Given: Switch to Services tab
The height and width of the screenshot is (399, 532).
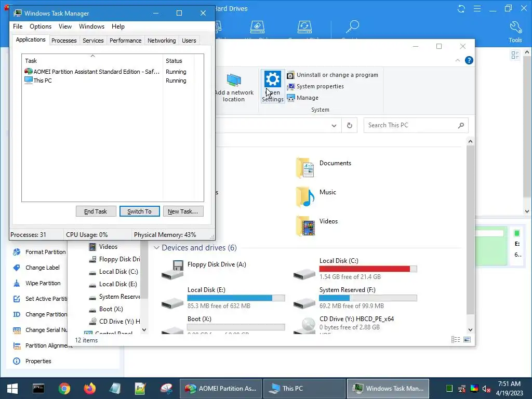Looking at the screenshot, I should (x=93, y=41).
